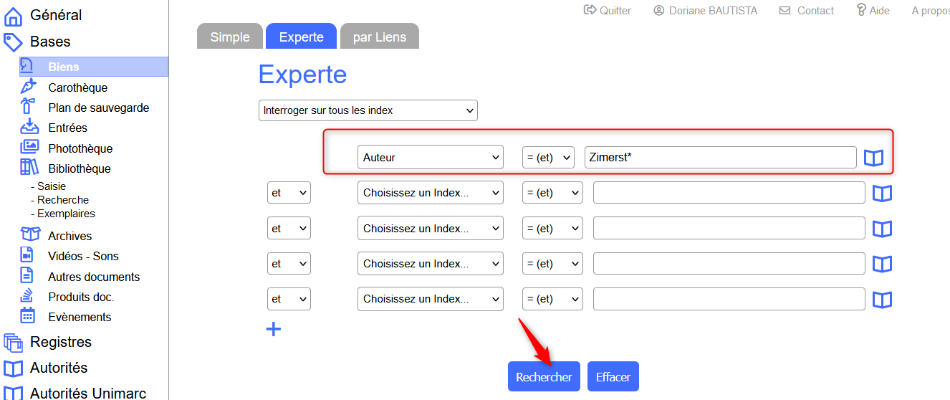This screenshot has width=950, height=400.
Task: Open the Entrées tray icon
Action: [28, 127]
